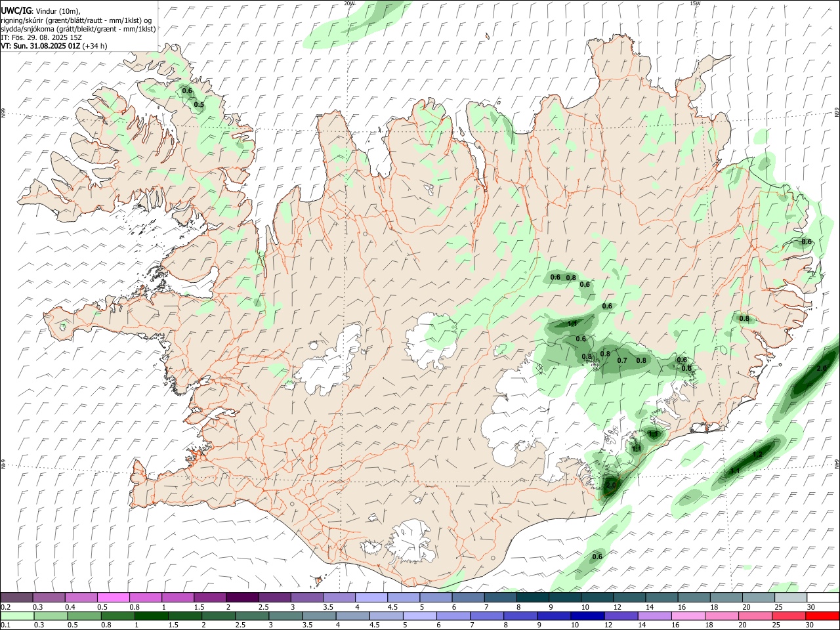Select the dark purple upper swatch labeled 2
The image size is (840, 630).
pyautogui.click(x=241, y=597)
